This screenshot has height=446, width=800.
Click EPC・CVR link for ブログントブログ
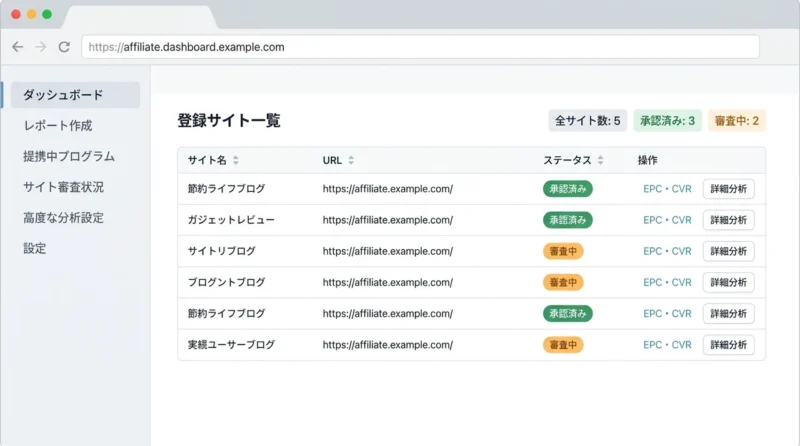[x=667, y=282]
